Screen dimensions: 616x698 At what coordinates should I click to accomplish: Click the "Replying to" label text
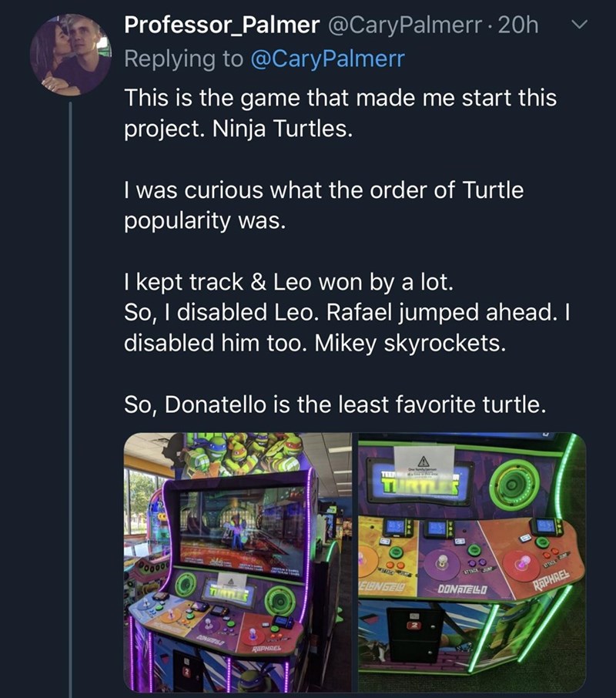(x=183, y=60)
